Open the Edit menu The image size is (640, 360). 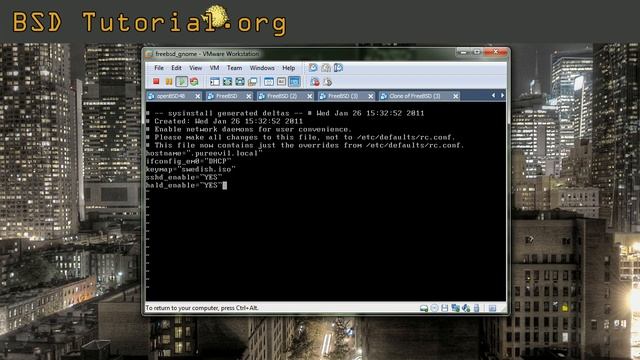point(176,68)
